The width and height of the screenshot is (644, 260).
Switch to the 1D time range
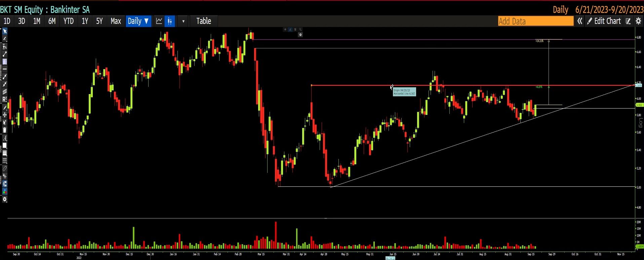coord(7,21)
